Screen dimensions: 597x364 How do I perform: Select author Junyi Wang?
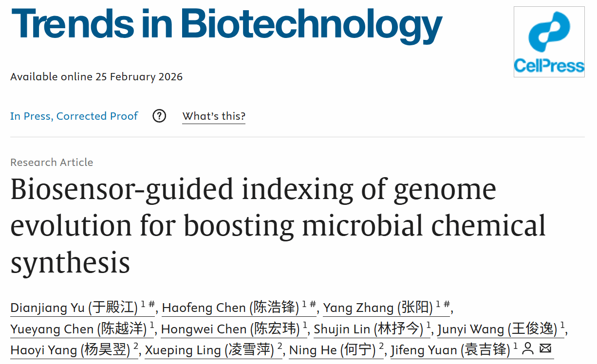[x=497, y=329]
